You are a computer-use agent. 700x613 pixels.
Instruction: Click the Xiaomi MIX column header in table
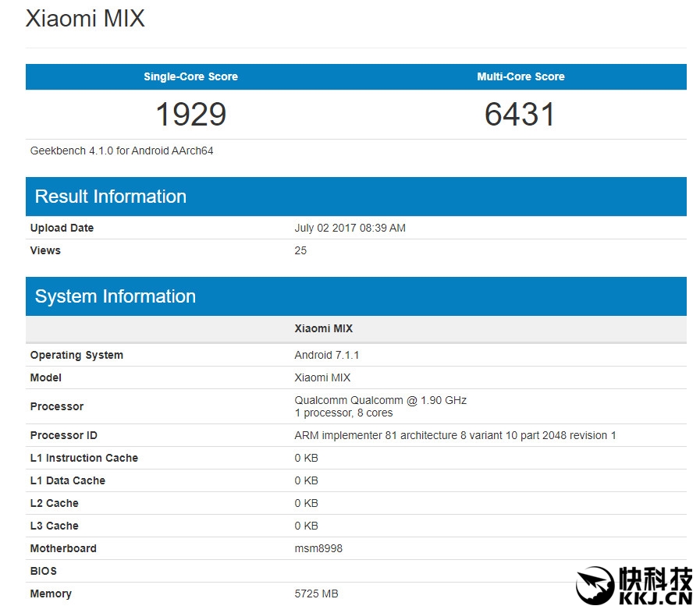pos(323,328)
